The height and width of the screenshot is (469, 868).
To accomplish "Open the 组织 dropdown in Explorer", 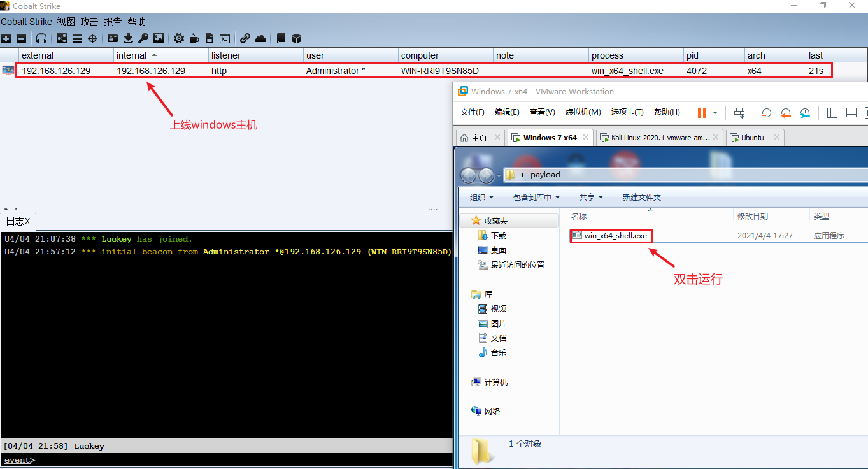I will [x=481, y=197].
